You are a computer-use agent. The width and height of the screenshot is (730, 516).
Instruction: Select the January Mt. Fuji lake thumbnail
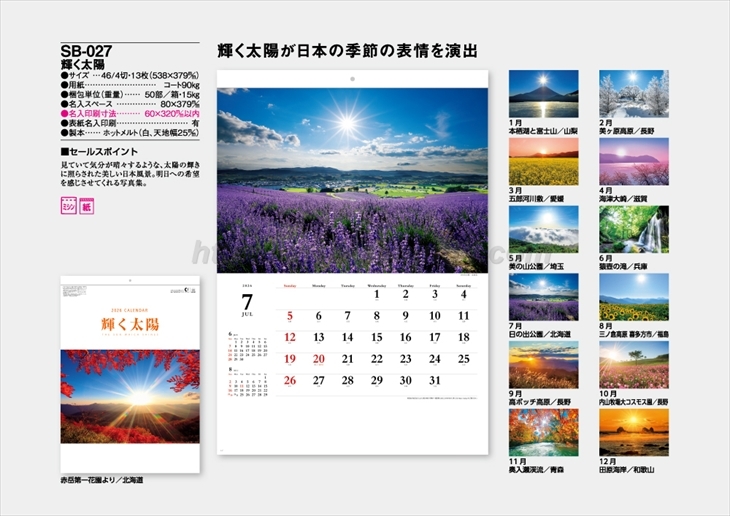tap(543, 94)
